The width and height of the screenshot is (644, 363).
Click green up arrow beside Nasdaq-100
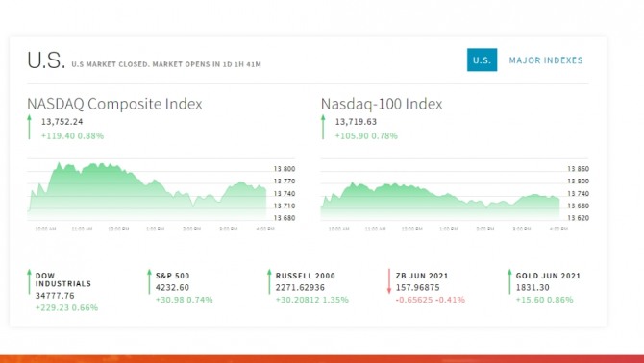pyautogui.click(x=323, y=127)
